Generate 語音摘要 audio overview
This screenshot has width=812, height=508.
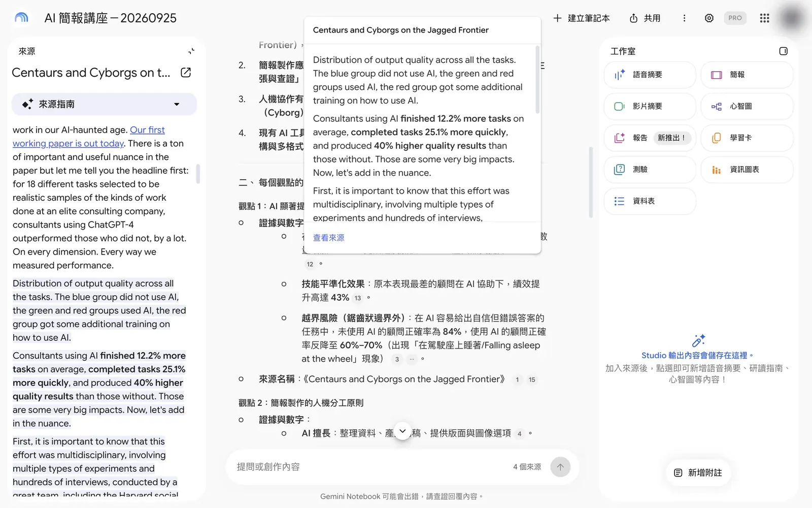650,75
